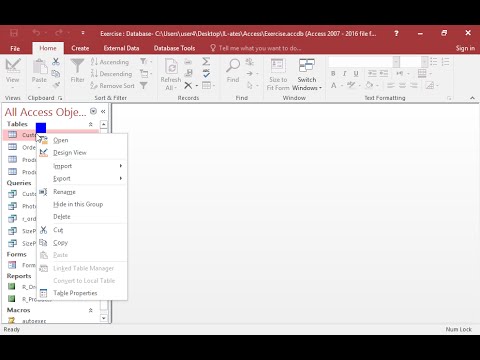480x360 pixels.
Task: Choose Design View in context menu
Action: [82, 153]
